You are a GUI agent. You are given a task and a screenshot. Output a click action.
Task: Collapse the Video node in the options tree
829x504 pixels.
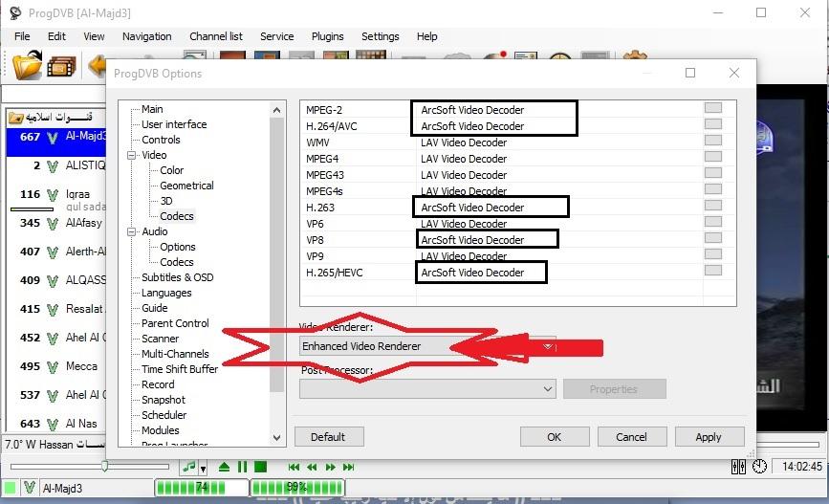pyautogui.click(x=131, y=156)
